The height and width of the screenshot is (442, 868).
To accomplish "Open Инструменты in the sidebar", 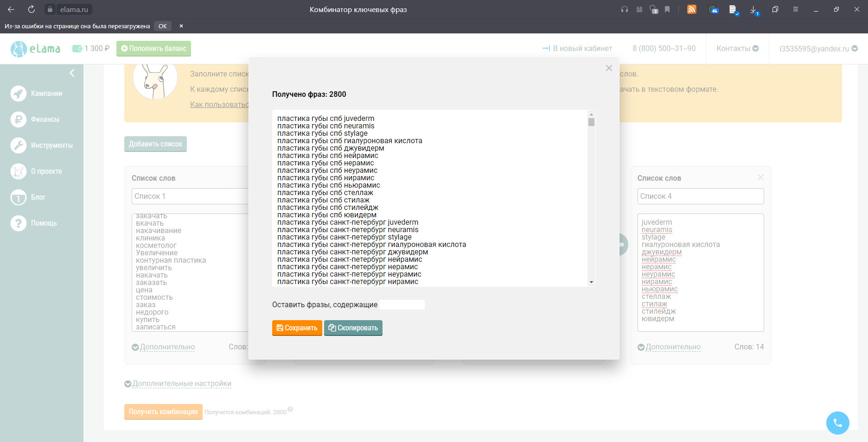I will click(x=42, y=145).
